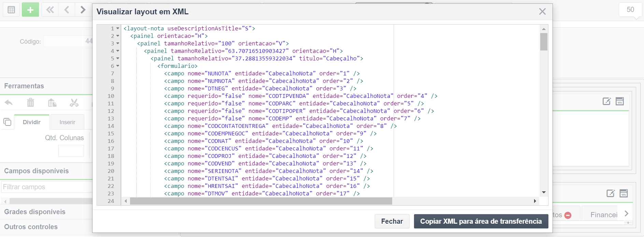The height and width of the screenshot is (237, 644).
Task: Collapse XML line 1 layout-nota fold arrow
Action: pos(118,28)
